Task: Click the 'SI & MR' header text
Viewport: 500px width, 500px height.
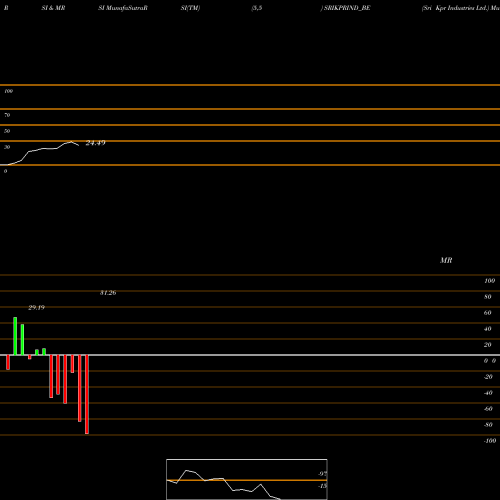Action: pyautogui.click(x=53, y=8)
